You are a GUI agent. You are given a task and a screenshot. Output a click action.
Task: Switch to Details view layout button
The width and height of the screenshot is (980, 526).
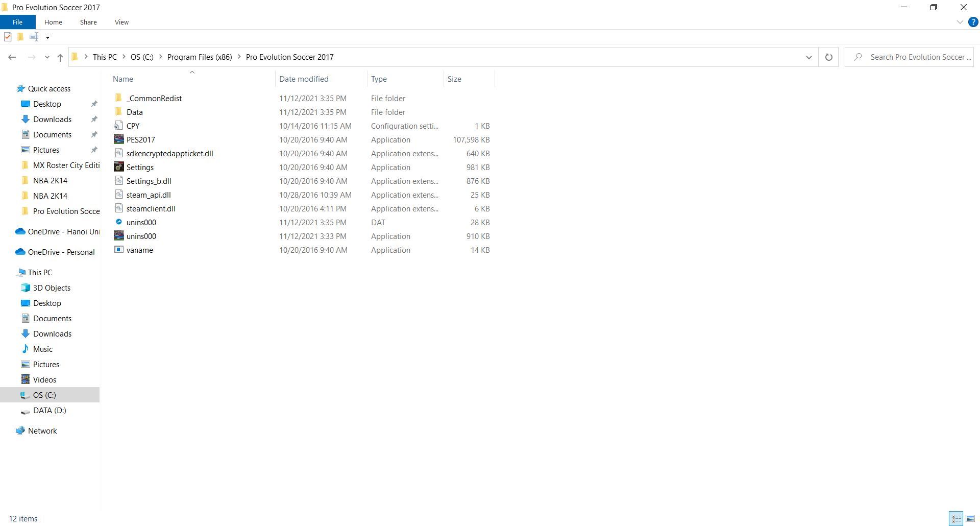(x=956, y=518)
